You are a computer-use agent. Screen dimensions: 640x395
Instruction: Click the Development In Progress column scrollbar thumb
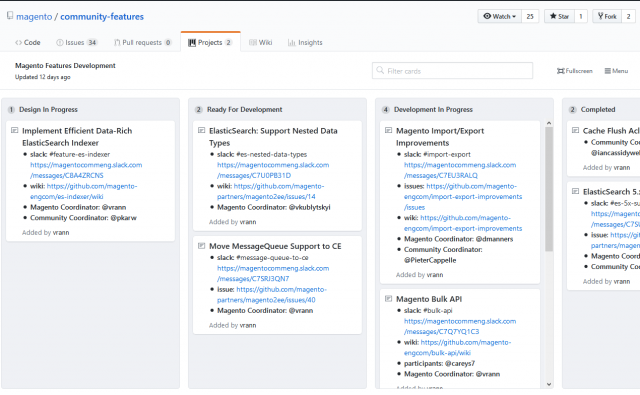549,189
